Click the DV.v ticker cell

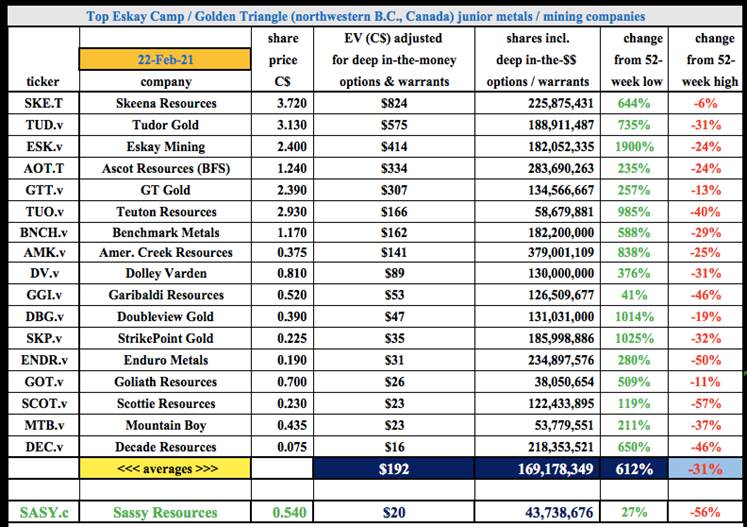[x=43, y=274]
